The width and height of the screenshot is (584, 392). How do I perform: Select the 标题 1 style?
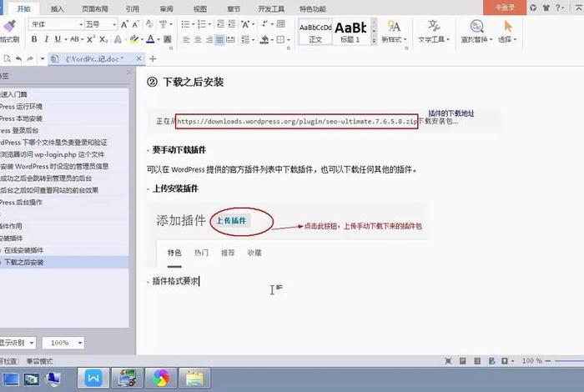pos(350,33)
